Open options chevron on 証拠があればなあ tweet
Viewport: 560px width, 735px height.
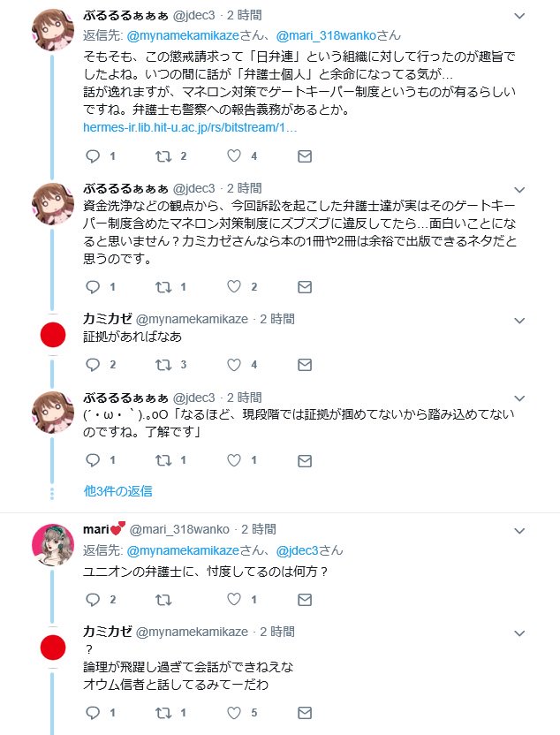519,321
